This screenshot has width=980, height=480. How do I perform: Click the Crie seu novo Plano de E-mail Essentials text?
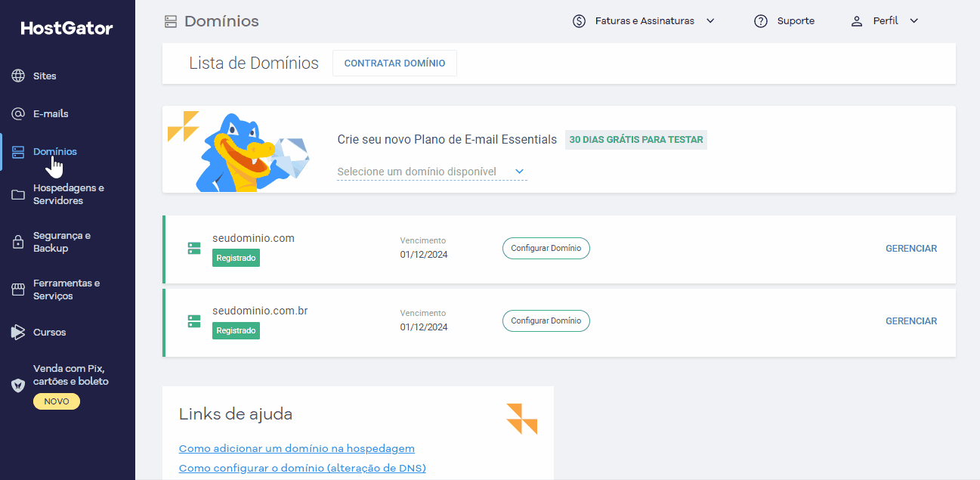click(x=447, y=140)
